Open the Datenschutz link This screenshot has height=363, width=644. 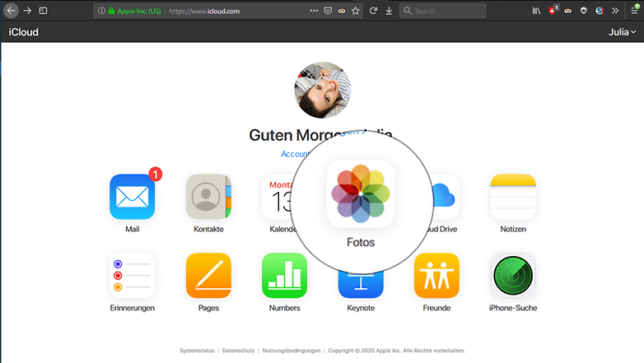point(238,351)
